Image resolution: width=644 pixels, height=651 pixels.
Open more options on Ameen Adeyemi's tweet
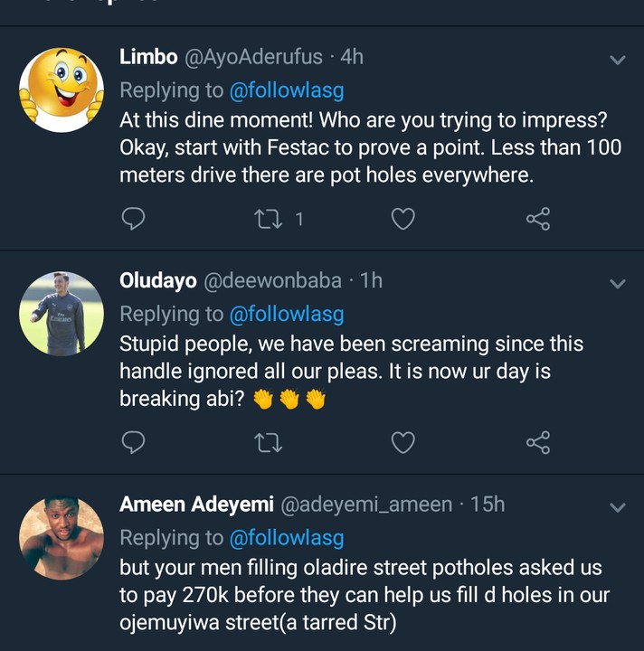tap(618, 507)
